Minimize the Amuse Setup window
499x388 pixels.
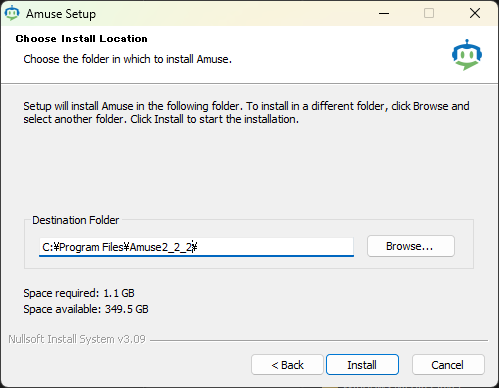tap(384, 13)
